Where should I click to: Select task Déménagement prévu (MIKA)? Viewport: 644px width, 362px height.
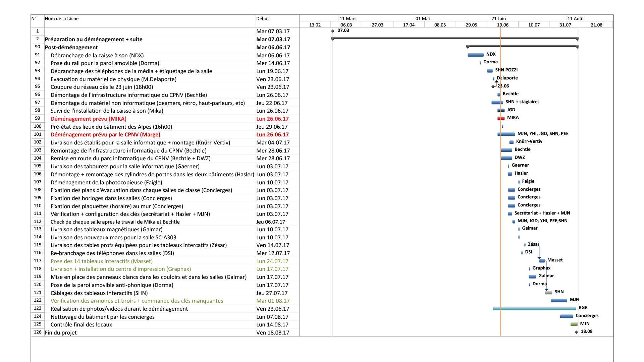click(88, 119)
